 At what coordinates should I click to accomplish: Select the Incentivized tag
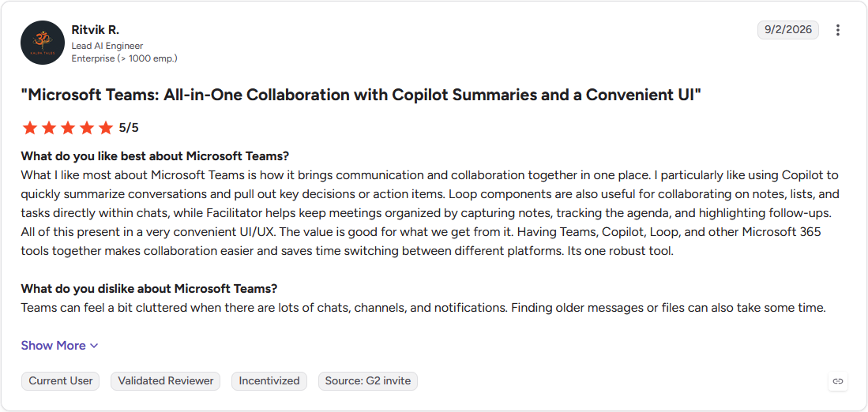pos(269,381)
